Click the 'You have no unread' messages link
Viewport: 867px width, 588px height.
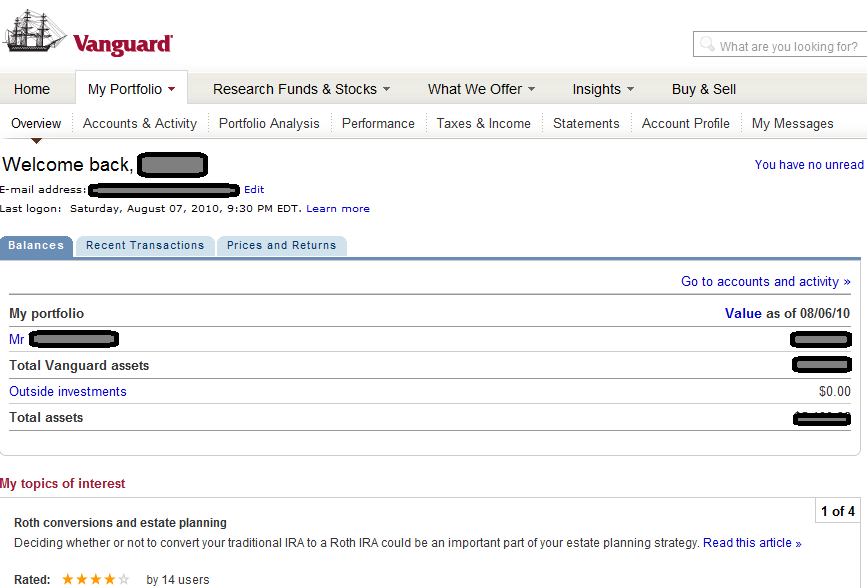click(809, 165)
